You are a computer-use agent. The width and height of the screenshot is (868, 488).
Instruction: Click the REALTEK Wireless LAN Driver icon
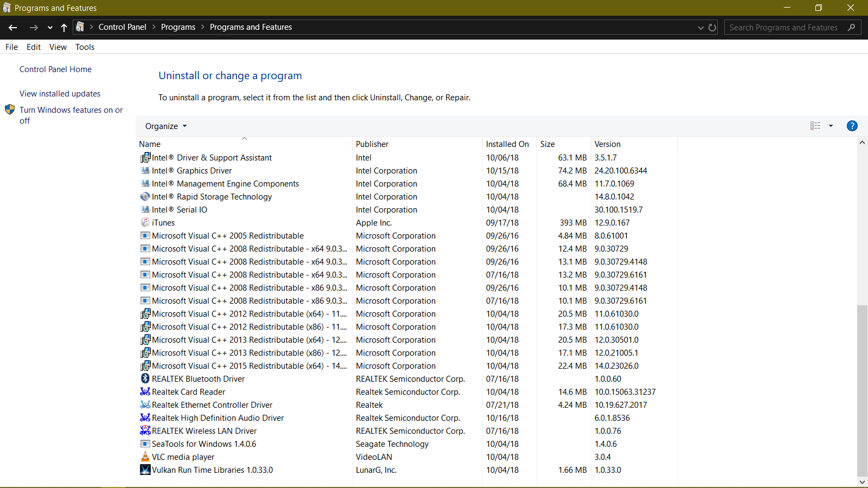[x=145, y=431]
